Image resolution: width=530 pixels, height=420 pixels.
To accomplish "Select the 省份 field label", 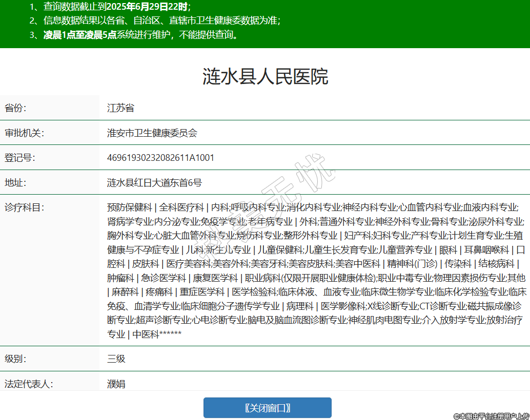I will coord(15,108).
